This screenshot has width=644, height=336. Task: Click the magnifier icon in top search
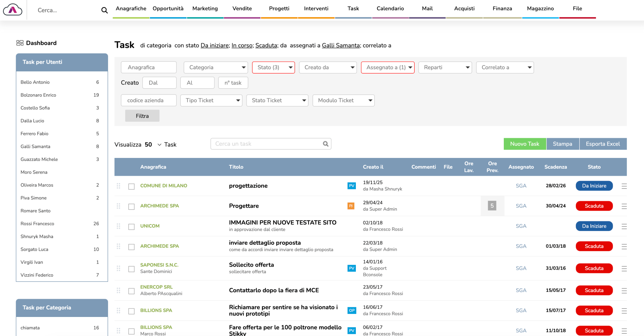point(104,10)
